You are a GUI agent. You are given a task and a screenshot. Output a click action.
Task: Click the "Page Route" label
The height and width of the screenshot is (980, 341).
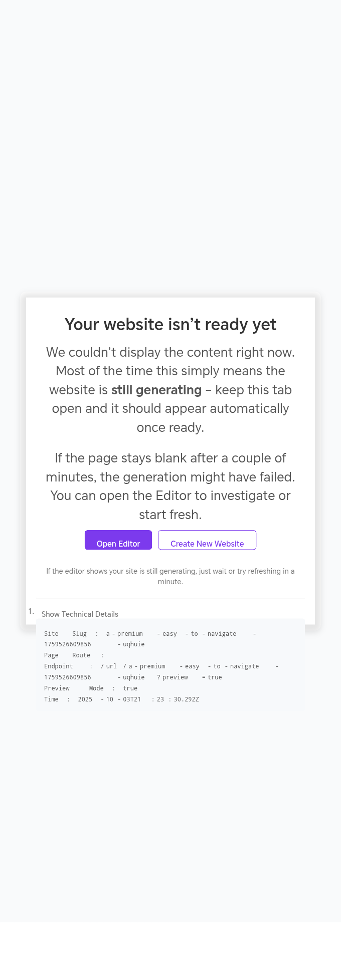(67, 655)
